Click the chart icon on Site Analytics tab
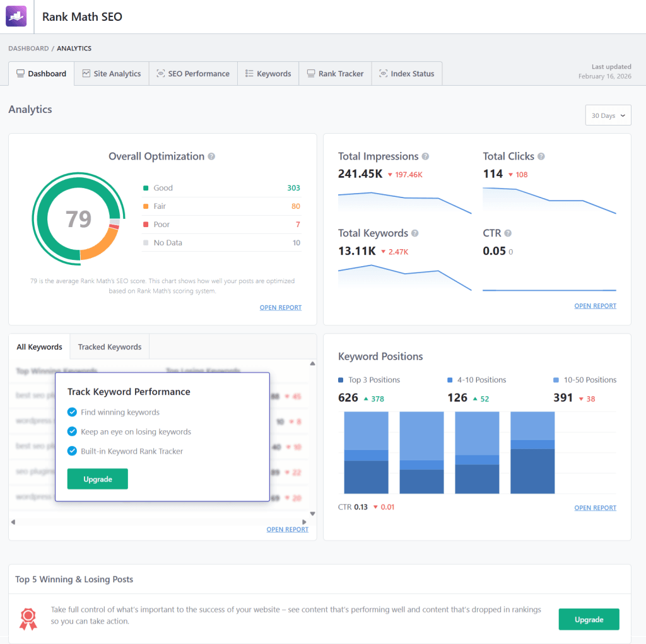Screen dimensions: 646x644 [88, 73]
